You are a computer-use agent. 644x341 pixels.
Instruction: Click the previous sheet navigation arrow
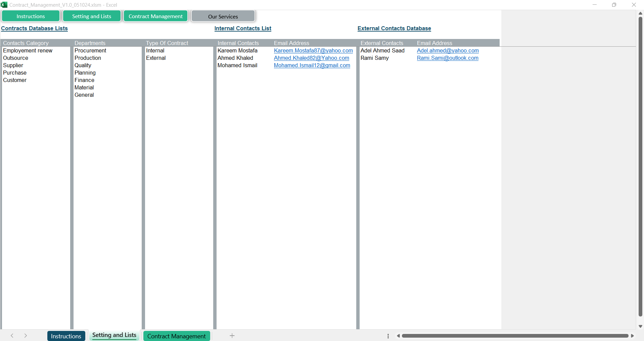tap(12, 336)
